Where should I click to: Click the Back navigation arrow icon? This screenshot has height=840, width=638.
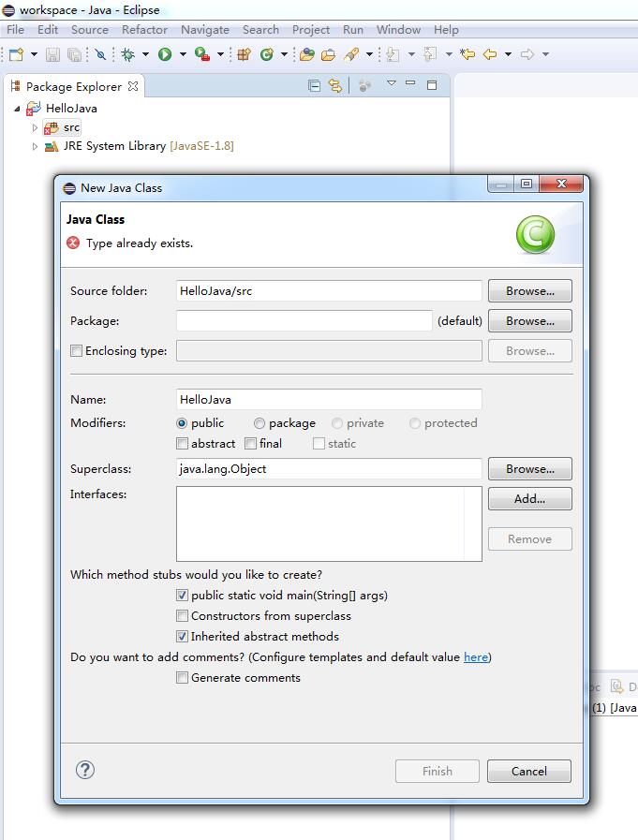(x=490, y=54)
